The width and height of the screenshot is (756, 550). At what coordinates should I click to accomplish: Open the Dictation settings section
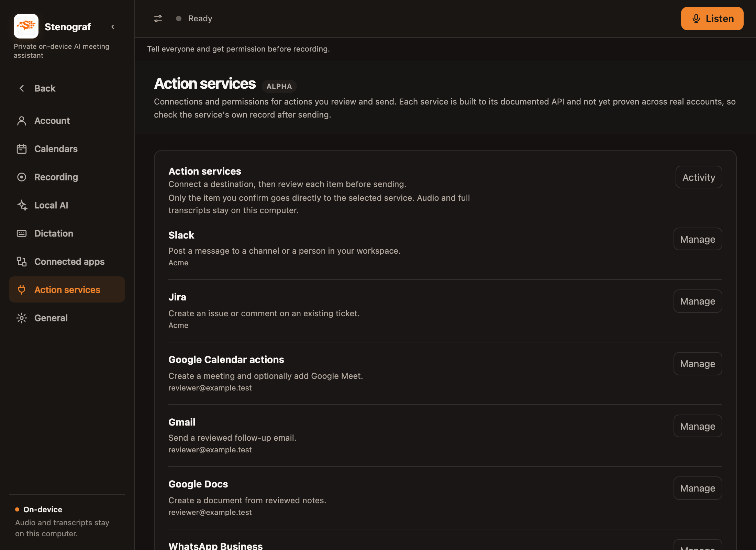67,233
